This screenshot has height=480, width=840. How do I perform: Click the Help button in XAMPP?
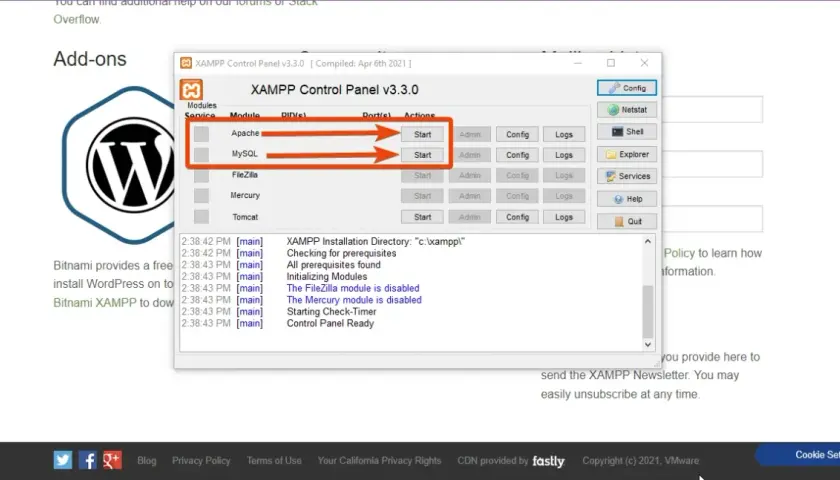[627, 199]
